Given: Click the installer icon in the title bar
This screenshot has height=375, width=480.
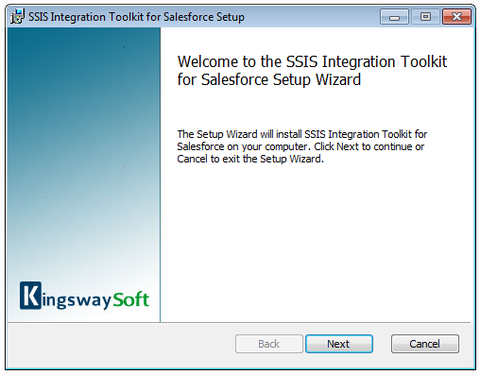Looking at the screenshot, I should pyautogui.click(x=17, y=16).
